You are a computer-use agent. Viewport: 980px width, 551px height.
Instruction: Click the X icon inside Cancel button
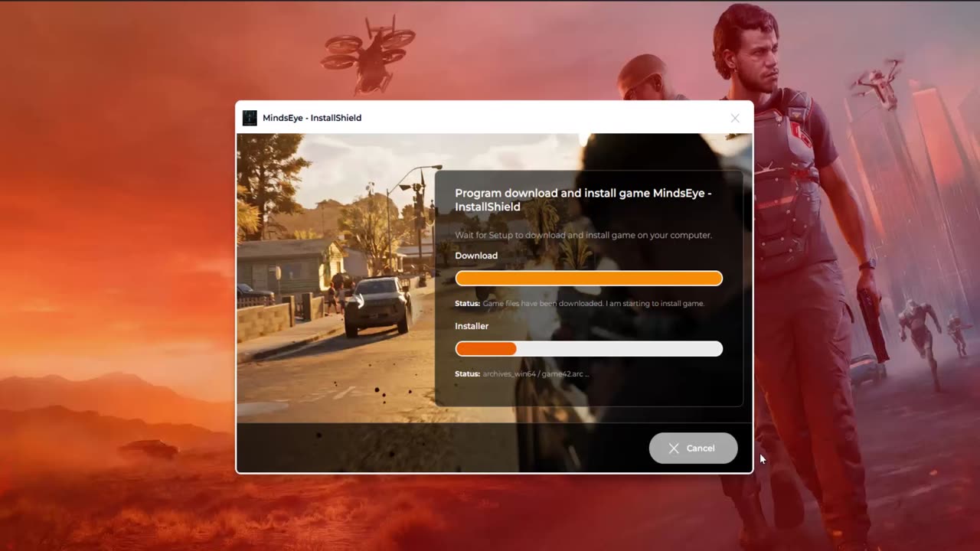pos(674,448)
